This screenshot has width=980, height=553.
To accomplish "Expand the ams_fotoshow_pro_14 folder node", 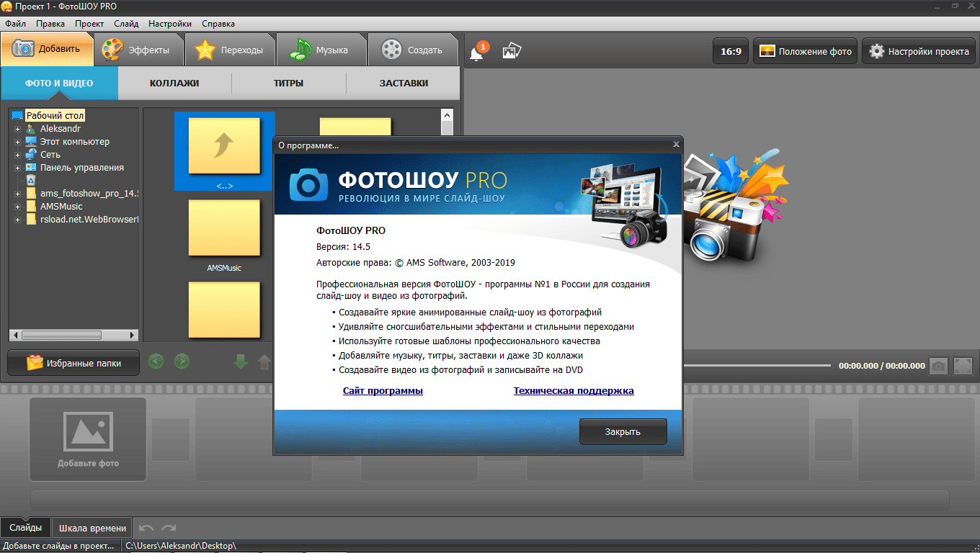I will pyautogui.click(x=18, y=194).
